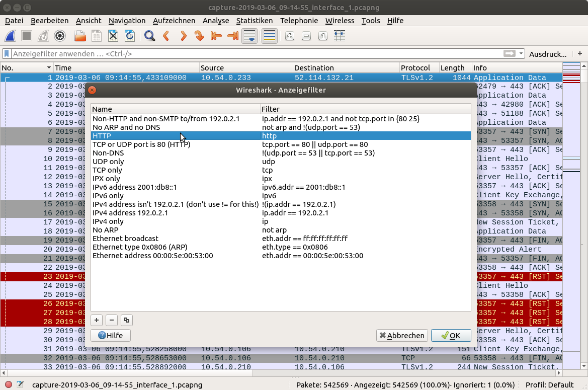Toggle auto-scroll during live capture
Image resolution: width=588 pixels, height=390 pixels.
point(249,36)
